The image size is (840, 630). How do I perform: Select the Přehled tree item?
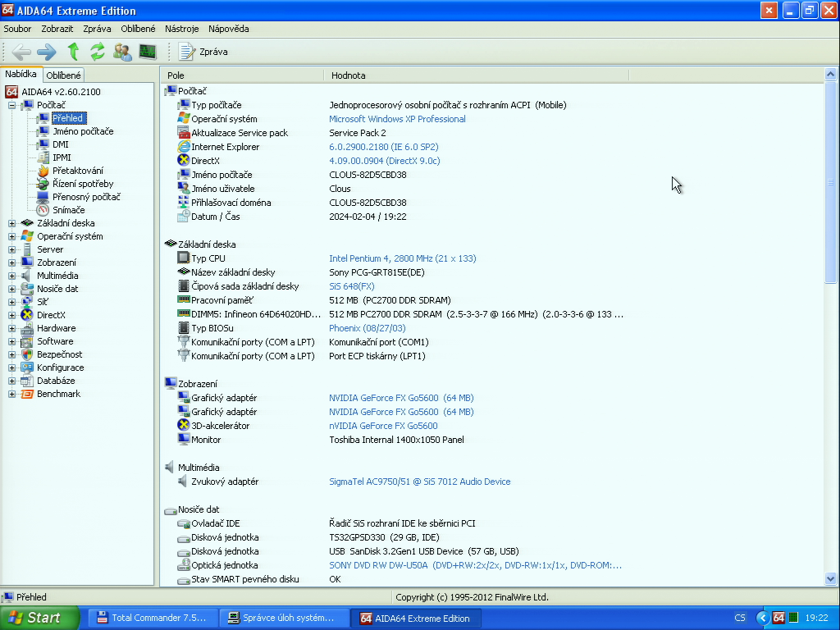coord(67,118)
